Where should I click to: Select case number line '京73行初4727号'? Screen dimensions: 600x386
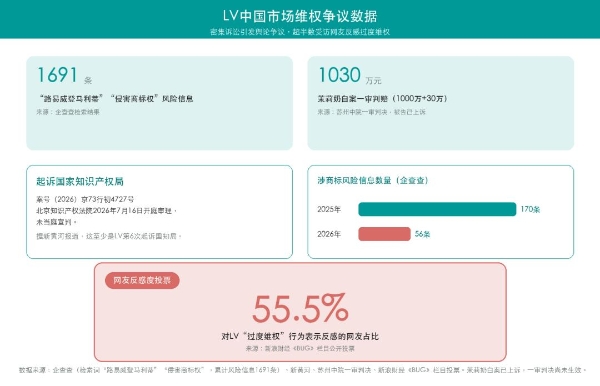(85, 199)
